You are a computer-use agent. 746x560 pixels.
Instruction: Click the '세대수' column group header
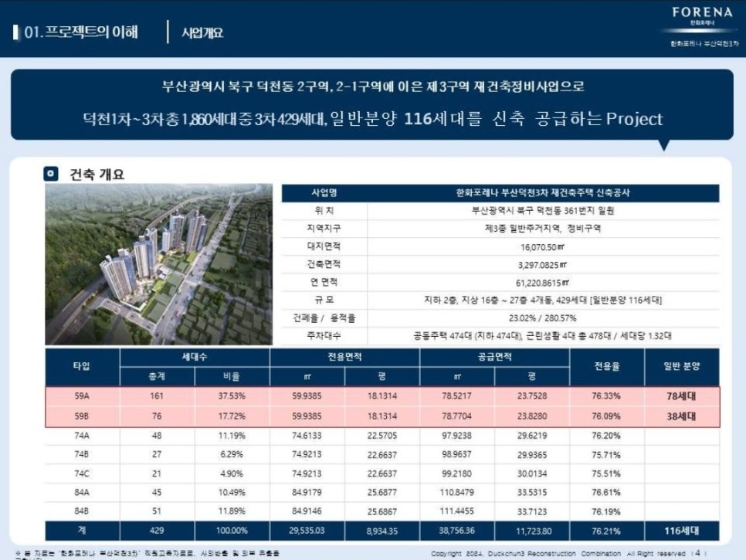[195, 357]
